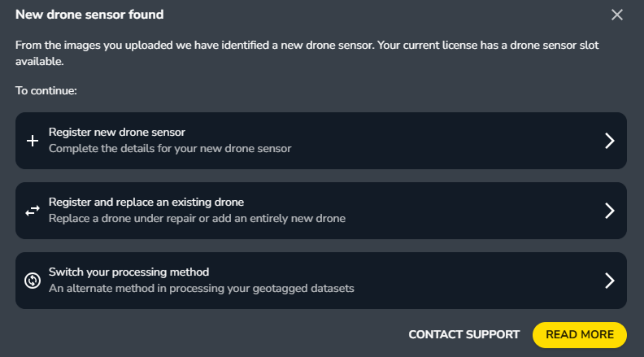Click the chevron next to new sensor registration
Image resolution: width=644 pixels, height=357 pixels.
click(x=609, y=140)
